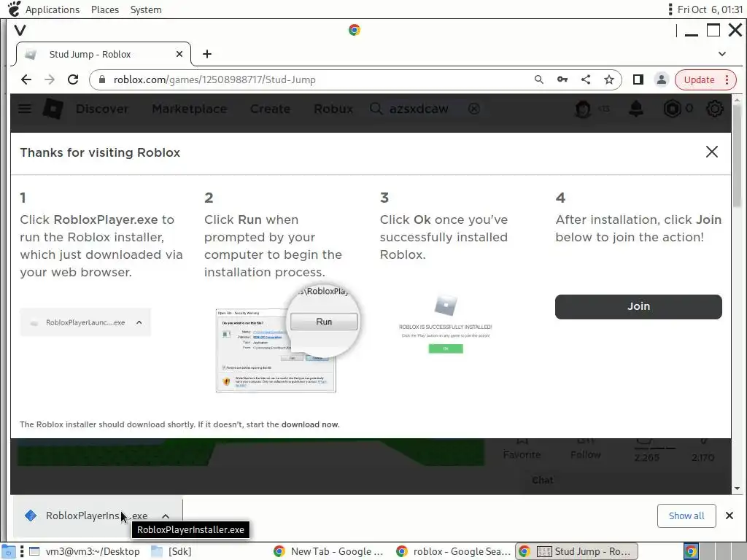Open Chrome's three-dot menu
The height and width of the screenshot is (560, 747).
coord(727,79)
